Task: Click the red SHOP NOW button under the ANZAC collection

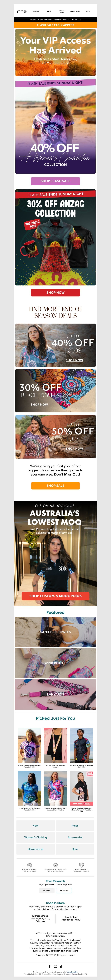Action: (55, 292)
